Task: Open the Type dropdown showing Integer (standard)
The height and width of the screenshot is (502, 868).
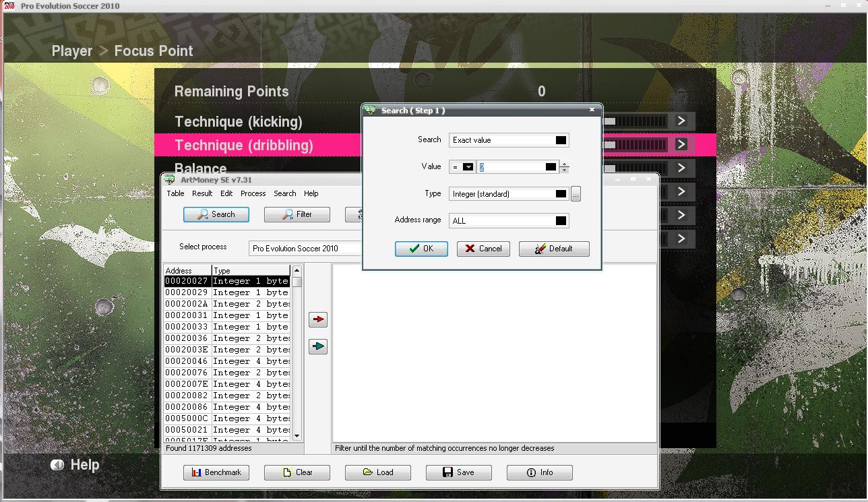Action: point(561,194)
